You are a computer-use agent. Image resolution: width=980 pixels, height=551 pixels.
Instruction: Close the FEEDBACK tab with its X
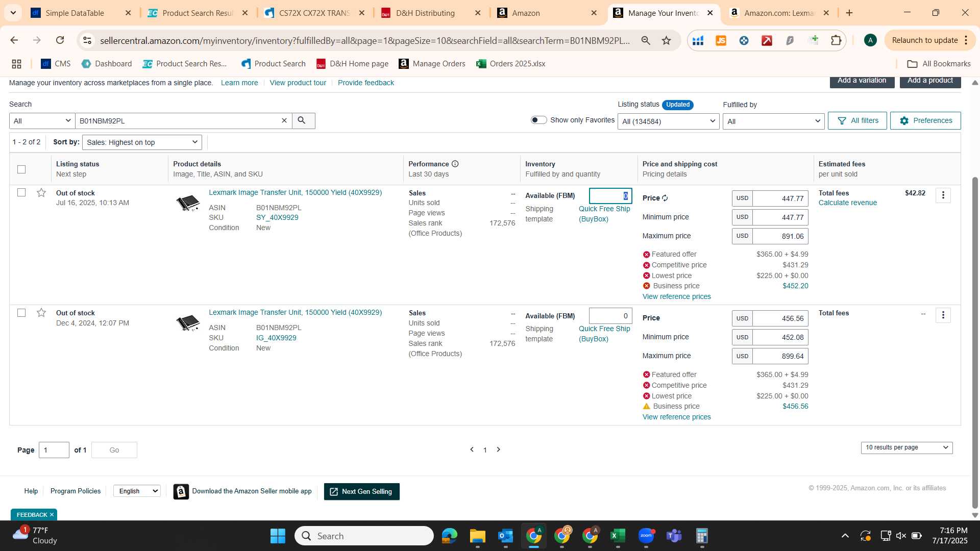point(52,515)
